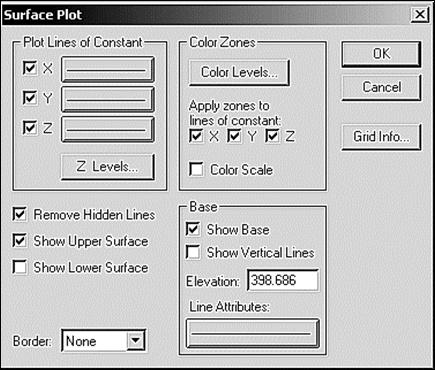Enable Show Lower Surface
435x370 pixels.
point(20,267)
